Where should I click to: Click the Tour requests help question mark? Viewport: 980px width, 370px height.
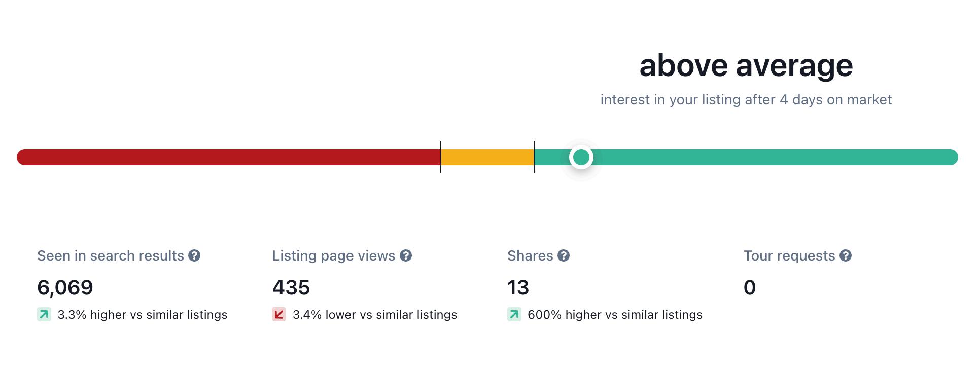coord(846,255)
